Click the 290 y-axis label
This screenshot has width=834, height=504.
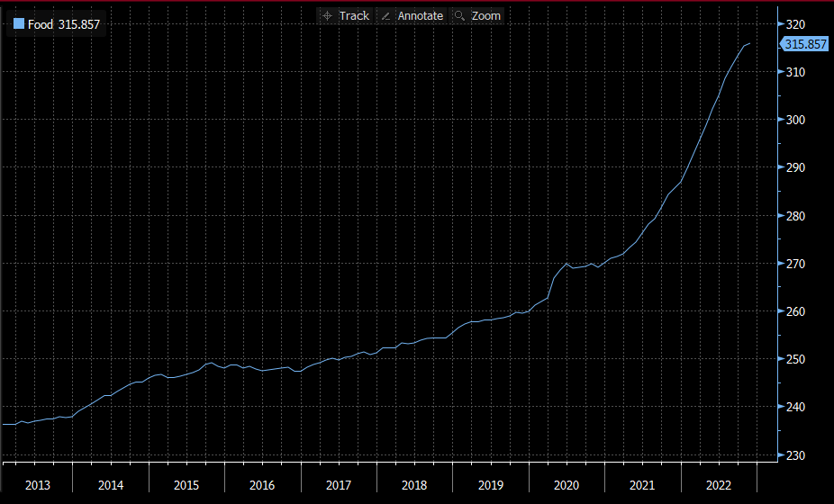point(795,167)
